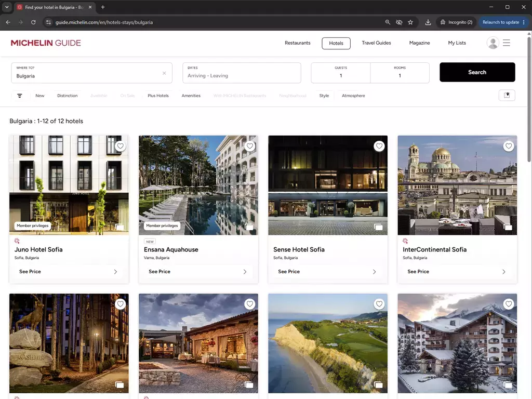Click Relaunch to update
The height and width of the screenshot is (399, 532).
501,22
